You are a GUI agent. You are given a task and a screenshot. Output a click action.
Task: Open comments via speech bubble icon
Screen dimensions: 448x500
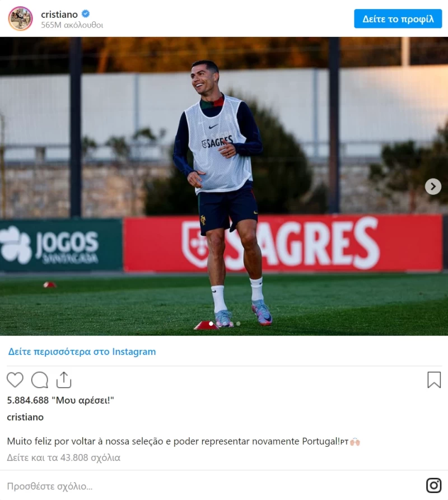[40, 380]
